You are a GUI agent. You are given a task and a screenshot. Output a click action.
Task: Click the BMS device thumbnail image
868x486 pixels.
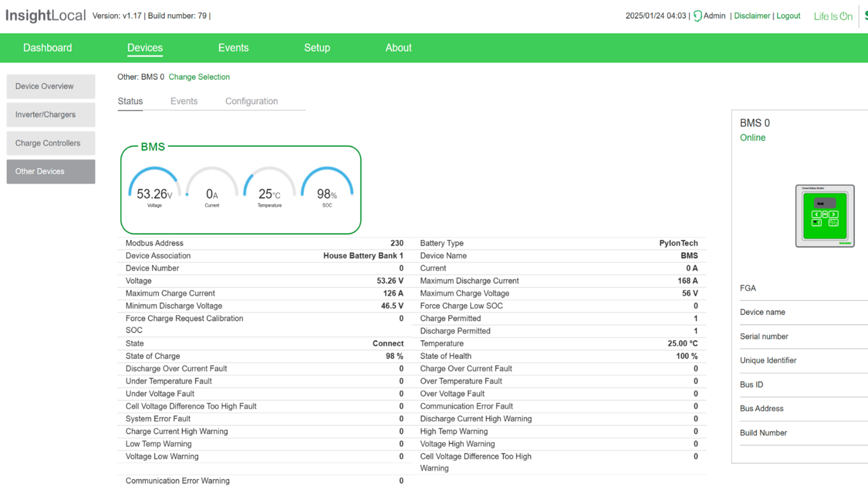[x=824, y=216]
